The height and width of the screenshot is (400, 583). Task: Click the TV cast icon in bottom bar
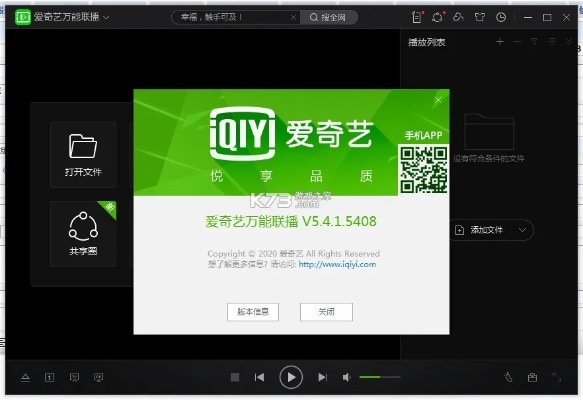[x=74, y=378]
